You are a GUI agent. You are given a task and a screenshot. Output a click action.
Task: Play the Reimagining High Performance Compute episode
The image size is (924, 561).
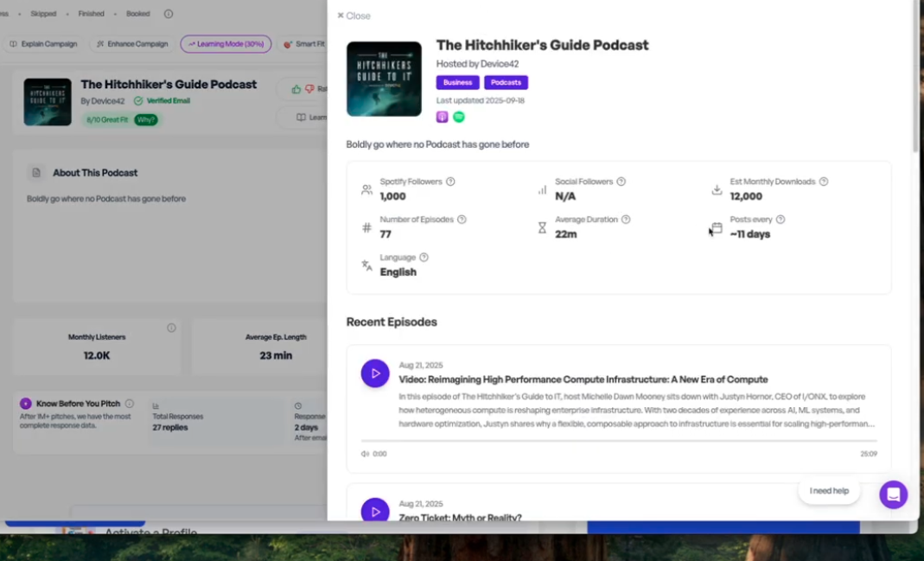[x=374, y=373]
